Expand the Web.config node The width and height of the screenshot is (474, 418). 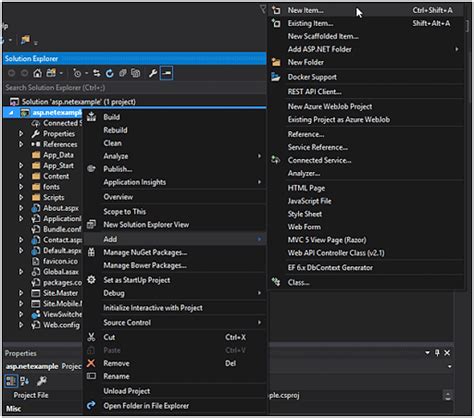21,325
